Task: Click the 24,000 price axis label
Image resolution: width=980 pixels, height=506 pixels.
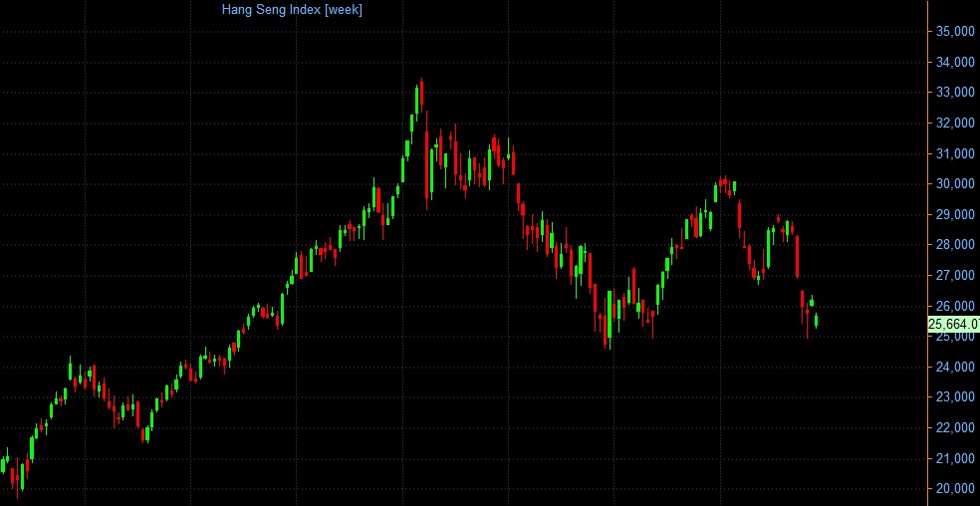Action: tap(955, 367)
